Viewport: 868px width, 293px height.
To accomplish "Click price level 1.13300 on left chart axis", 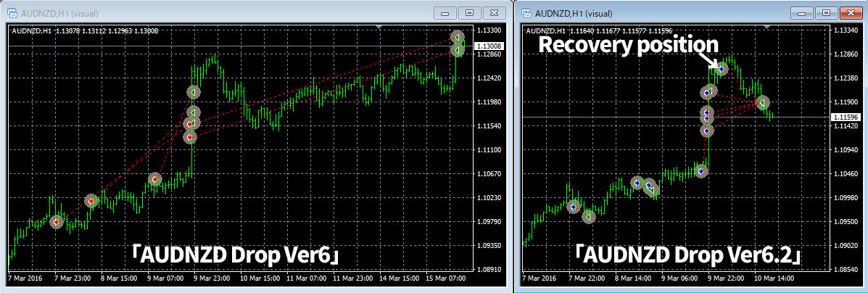I will tap(488, 30).
